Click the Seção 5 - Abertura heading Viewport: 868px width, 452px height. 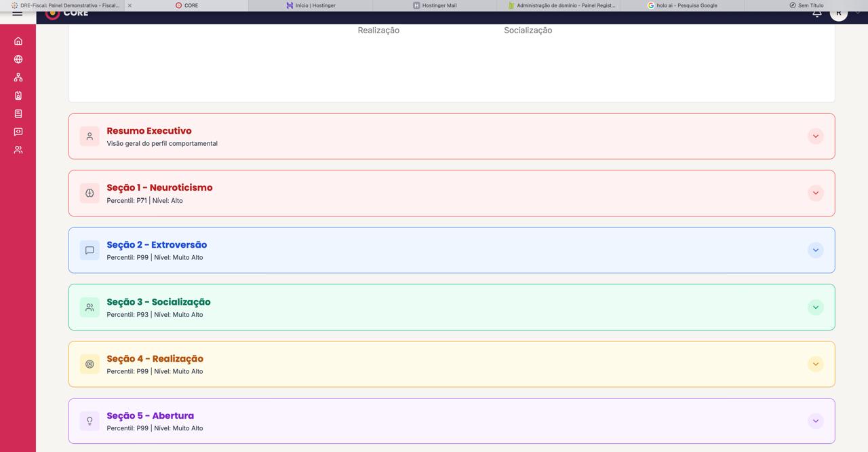coord(150,416)
